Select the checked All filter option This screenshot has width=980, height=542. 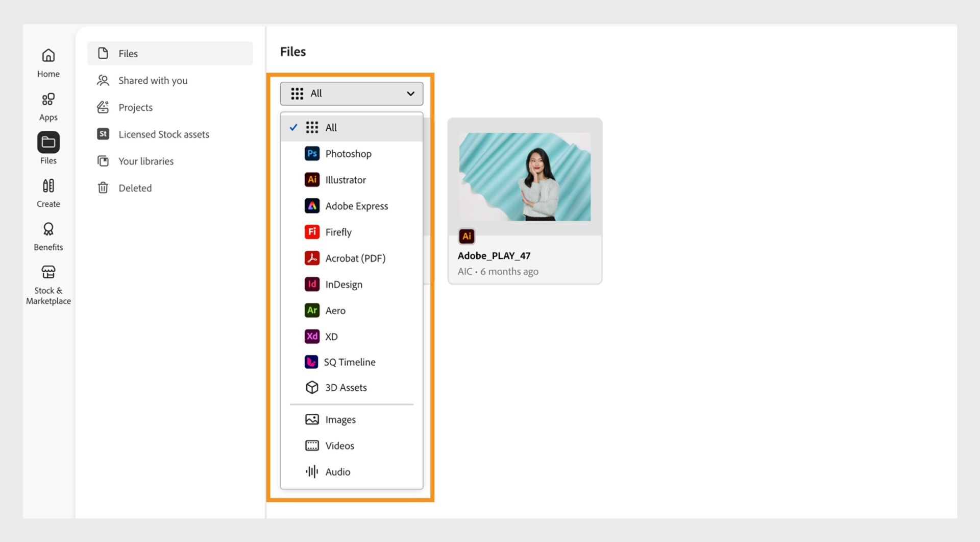coord(331,127)
